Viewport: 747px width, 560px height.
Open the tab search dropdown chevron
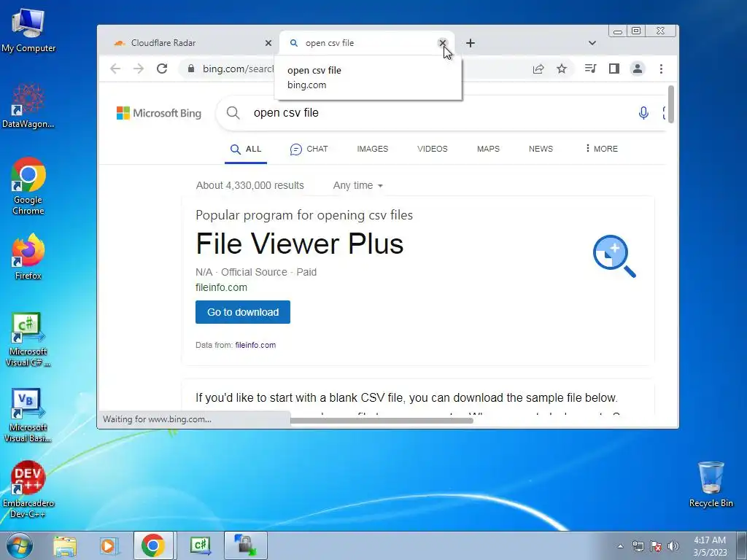coord(592,43)
